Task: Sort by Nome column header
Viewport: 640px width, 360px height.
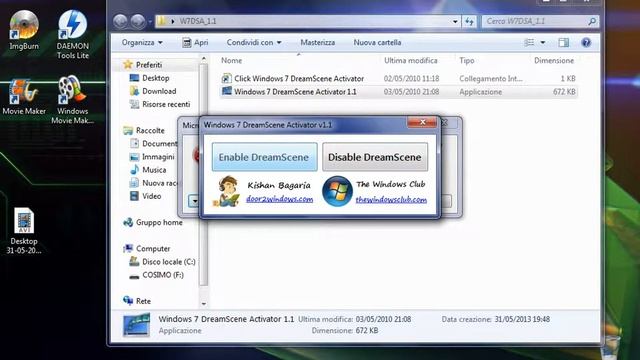Action: 231,60
